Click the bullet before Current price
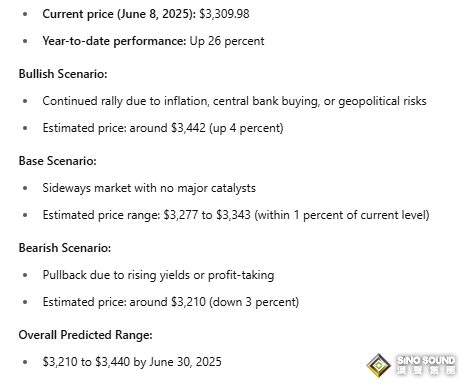Image resolution: width=465 pixels, height=387 pixels. 25,14
